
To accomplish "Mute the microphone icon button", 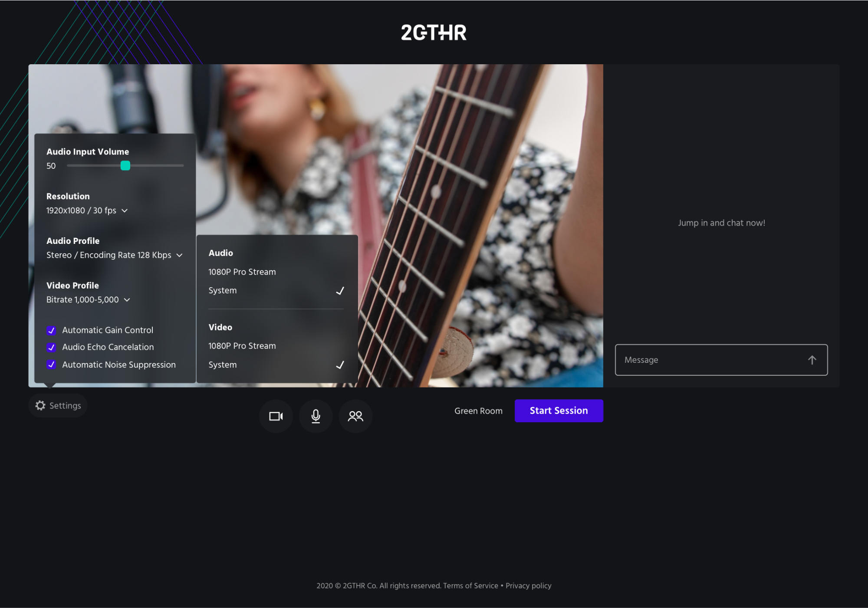I will point(316,416).
